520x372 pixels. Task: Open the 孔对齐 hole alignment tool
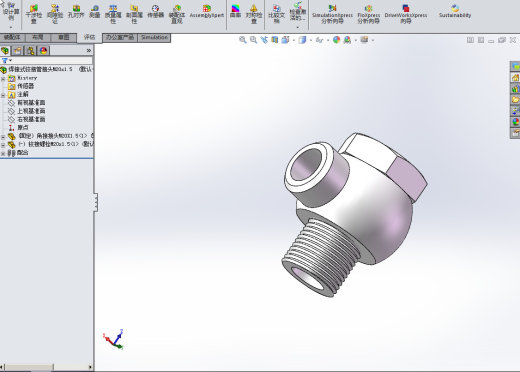(76, 11)
